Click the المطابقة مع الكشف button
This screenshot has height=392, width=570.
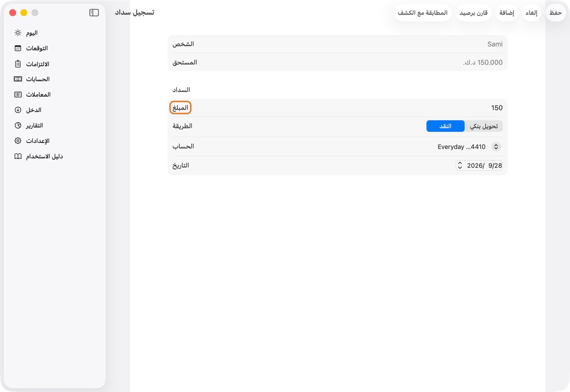[x=422, y=13]
